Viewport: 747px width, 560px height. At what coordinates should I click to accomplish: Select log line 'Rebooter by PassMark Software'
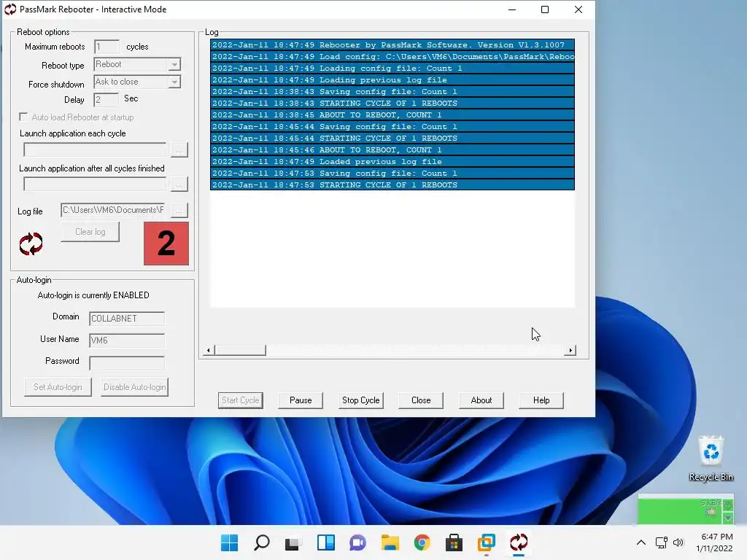pos(392,44)
